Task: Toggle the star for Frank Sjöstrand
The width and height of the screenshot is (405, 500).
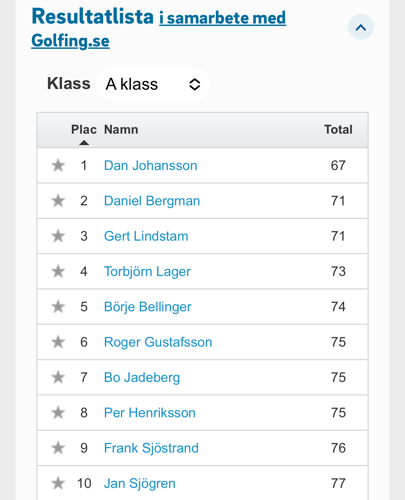Action: point(58,448)
